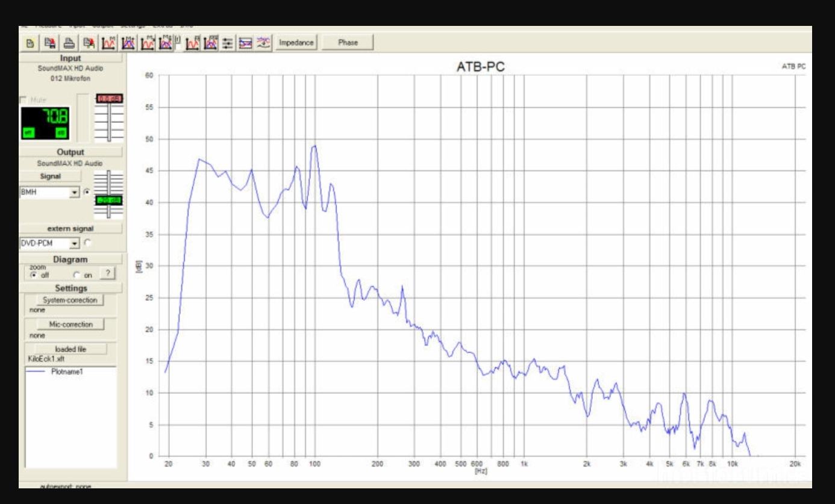Click the Phase button
This screenshot has width=835, height=504.
(348, 43)
